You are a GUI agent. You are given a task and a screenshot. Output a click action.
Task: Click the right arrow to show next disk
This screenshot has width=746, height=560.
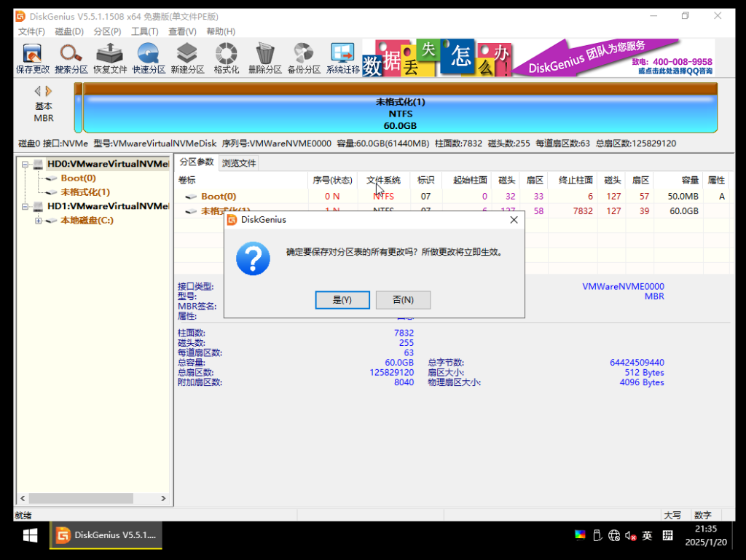(49, 91)
